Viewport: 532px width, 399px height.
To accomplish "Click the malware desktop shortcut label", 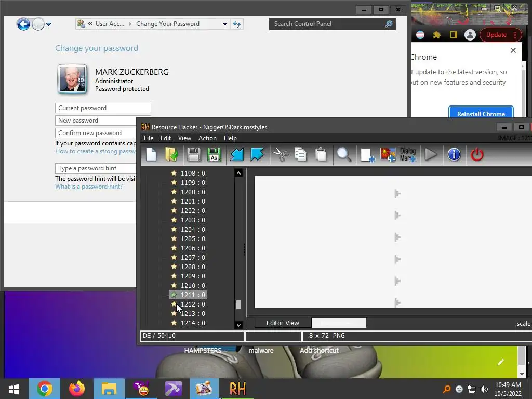I will pyautogui.click(x=261, y=350).
